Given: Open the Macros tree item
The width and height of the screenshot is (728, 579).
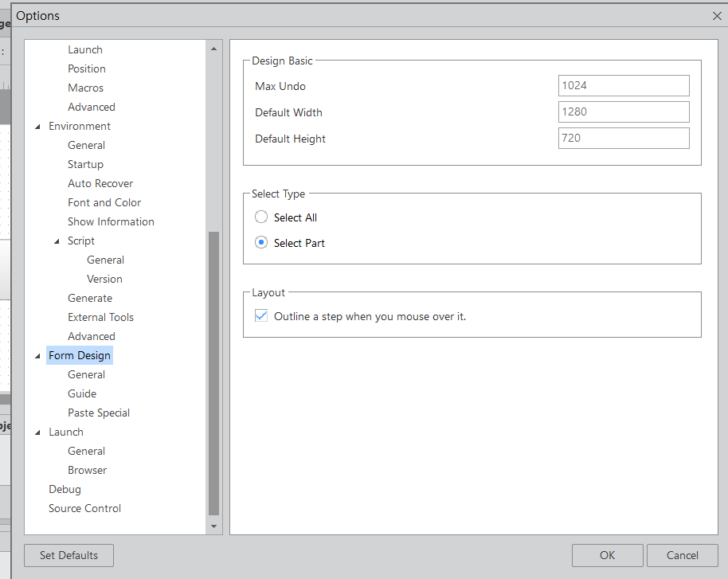Looking at the screenshot, I should 85,88.
